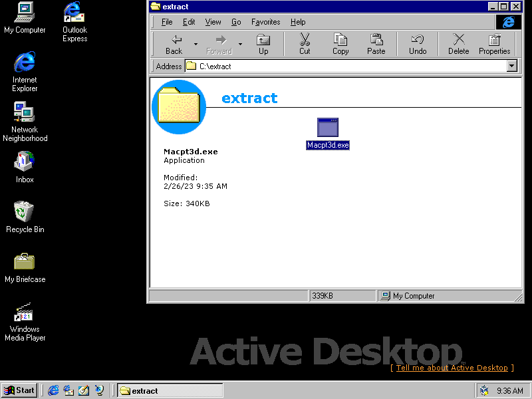532x399 pixels.
Task: Open the Favorites menu
Action: point(265,22)
